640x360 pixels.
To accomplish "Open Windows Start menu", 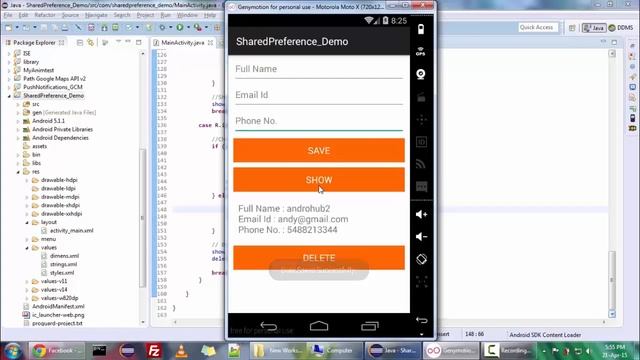I will (x=13, y=351).
